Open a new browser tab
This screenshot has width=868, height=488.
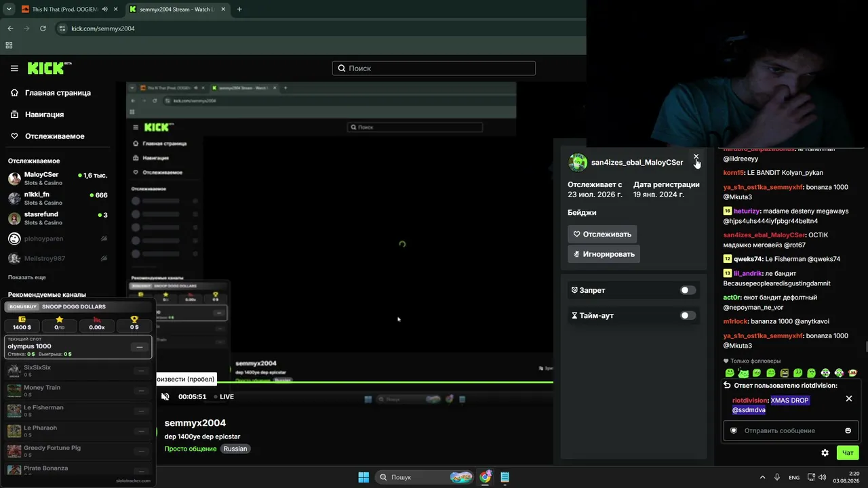(239, 9)
